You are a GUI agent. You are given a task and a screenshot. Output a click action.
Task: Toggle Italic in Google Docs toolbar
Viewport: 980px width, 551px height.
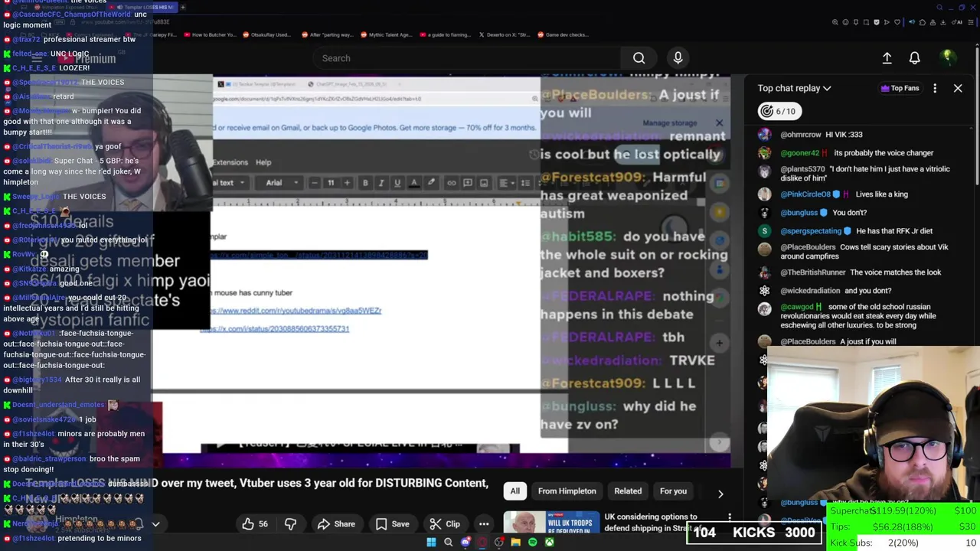tap(381, 183)
